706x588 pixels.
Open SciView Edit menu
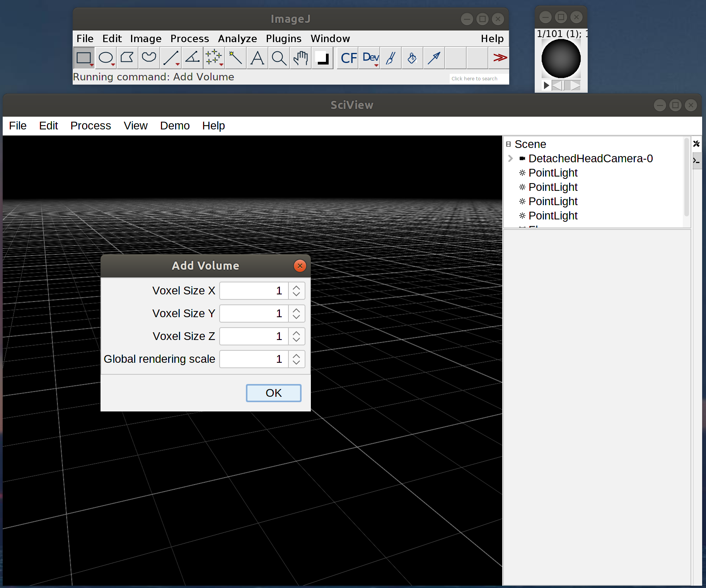pos(48,126)
